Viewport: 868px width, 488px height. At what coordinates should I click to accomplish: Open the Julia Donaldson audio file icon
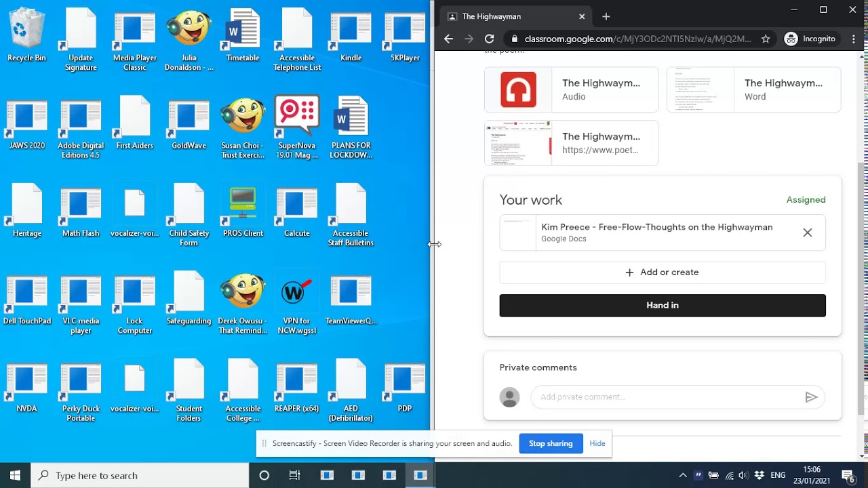click(189, 41)
